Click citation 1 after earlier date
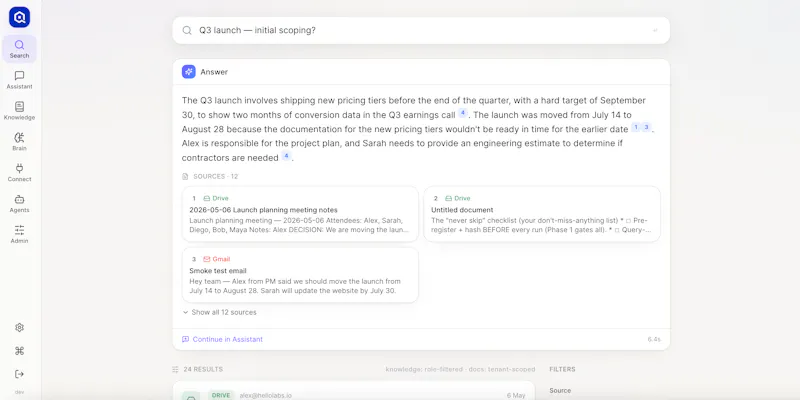Screen dimensions: 800x400 pos(636,128)
